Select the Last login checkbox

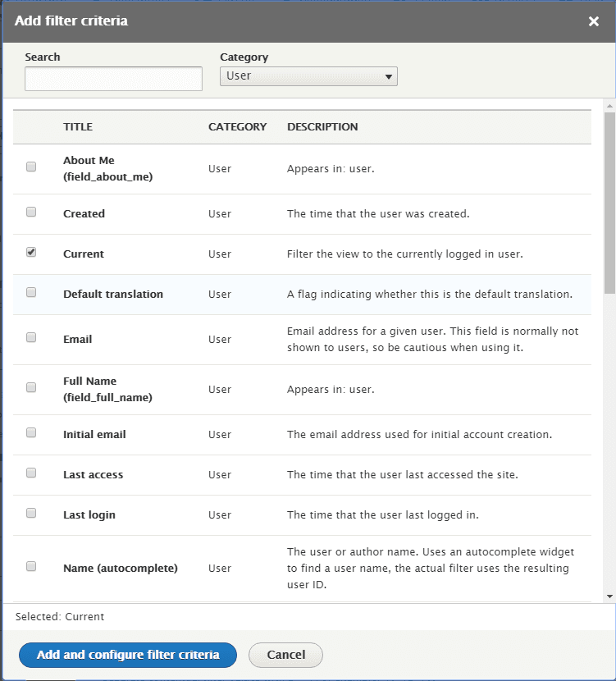point(30,513)
